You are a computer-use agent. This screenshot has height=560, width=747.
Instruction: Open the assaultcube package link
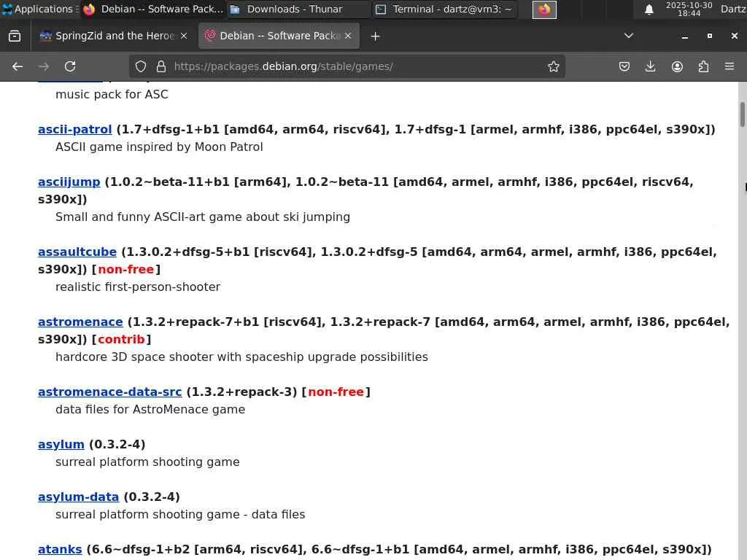point(77,252)
